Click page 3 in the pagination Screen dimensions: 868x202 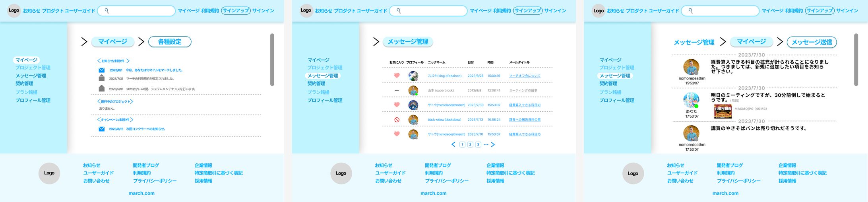click(478, 144)
